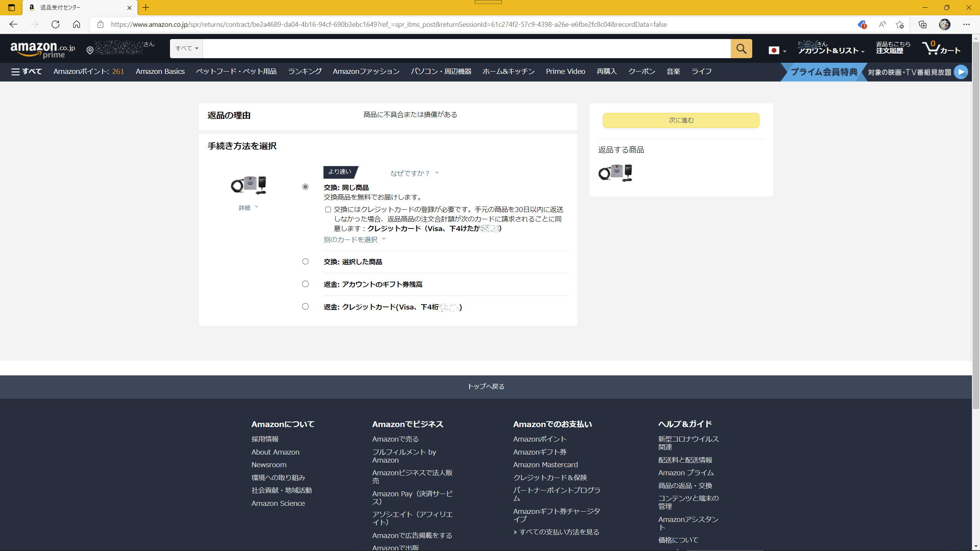Open 返品もこちら 注文履歴
The image size is (980, 551).
tap(893, 47)
